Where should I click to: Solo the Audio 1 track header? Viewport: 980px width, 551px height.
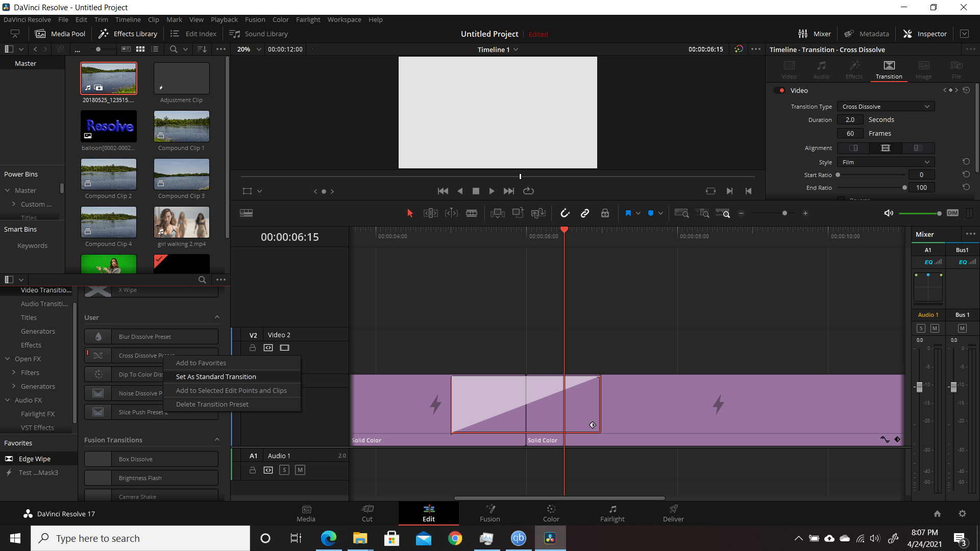point(284,470)
